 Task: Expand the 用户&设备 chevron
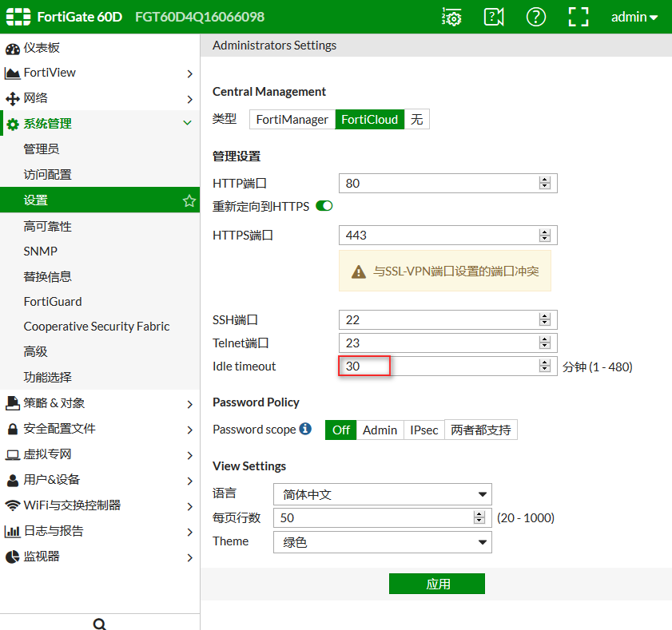point(190,481)
